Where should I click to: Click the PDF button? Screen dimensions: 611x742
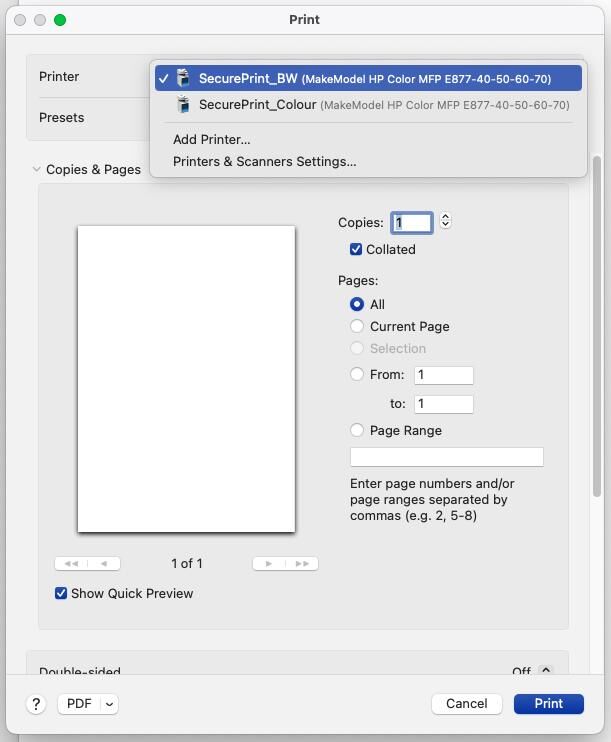click(x=79, y=704)
